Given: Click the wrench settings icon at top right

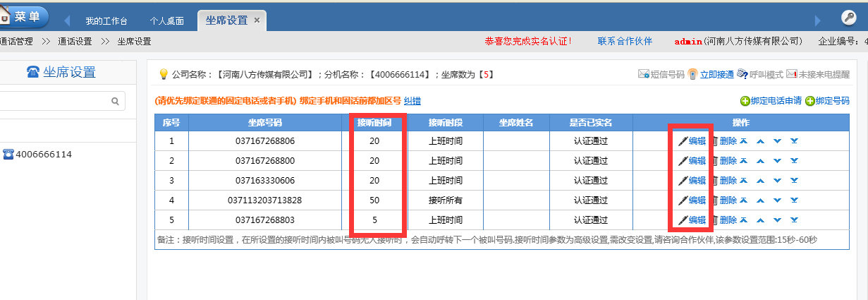Looking at the screenshot, I should 849,18.
